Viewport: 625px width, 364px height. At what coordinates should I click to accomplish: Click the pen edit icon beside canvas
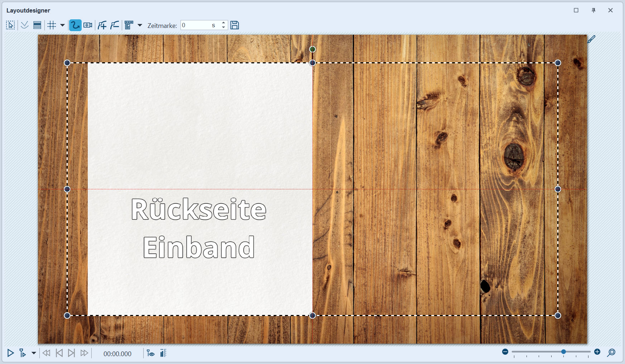coord(591,39)
